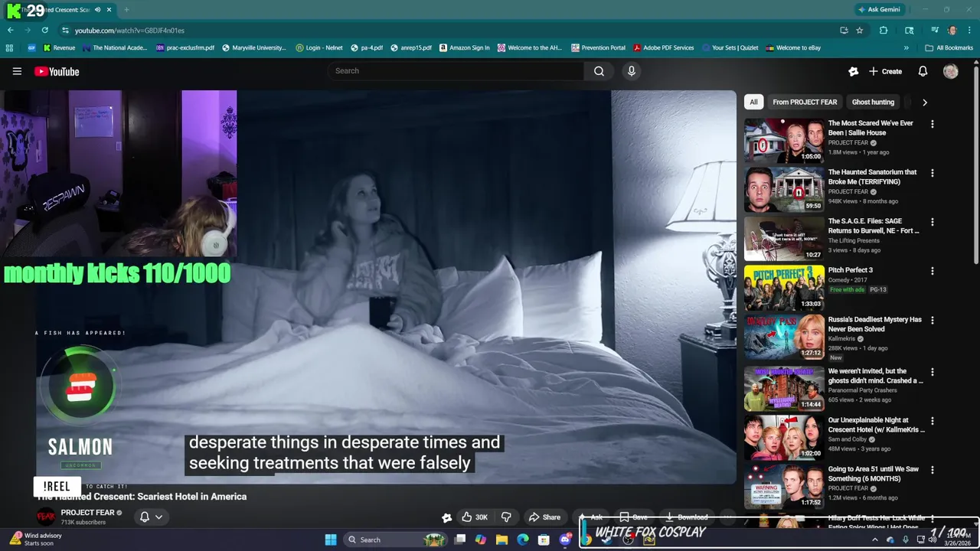Click the sparkle icon left of like
The width and height of the screenshot is (980, 551).
point(447,517)
